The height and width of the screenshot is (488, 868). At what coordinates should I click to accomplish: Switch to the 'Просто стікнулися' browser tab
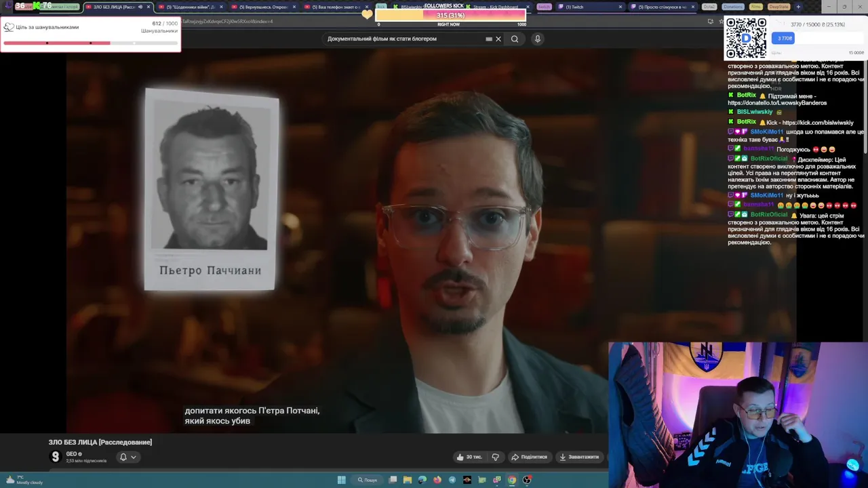tap(661, 7)
